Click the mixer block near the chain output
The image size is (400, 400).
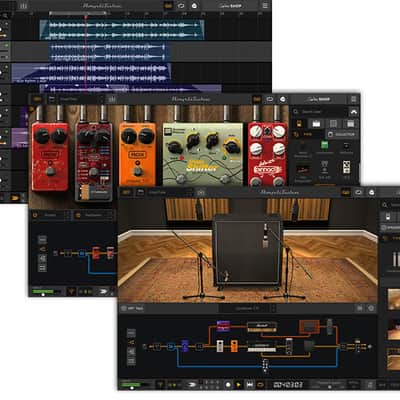[x=357, y=346]
